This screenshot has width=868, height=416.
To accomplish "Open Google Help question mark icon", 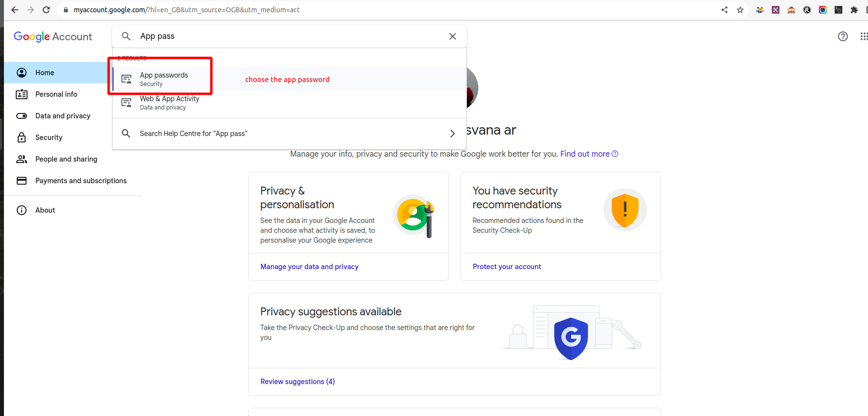I will point(842,36).
